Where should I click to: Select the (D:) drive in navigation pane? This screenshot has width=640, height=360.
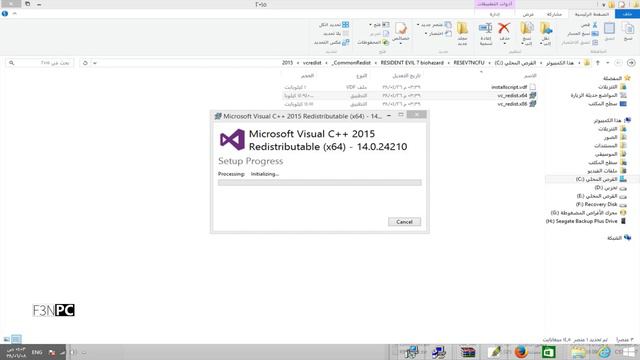pos(610,188)
